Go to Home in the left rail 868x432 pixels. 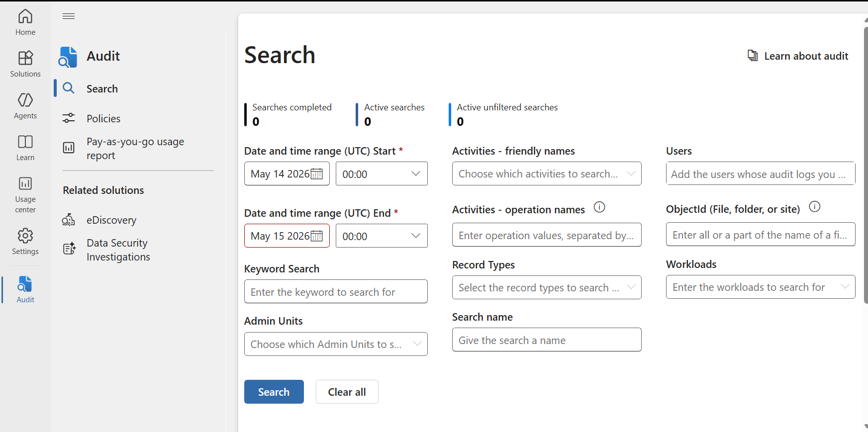click(x=25, y=22)
